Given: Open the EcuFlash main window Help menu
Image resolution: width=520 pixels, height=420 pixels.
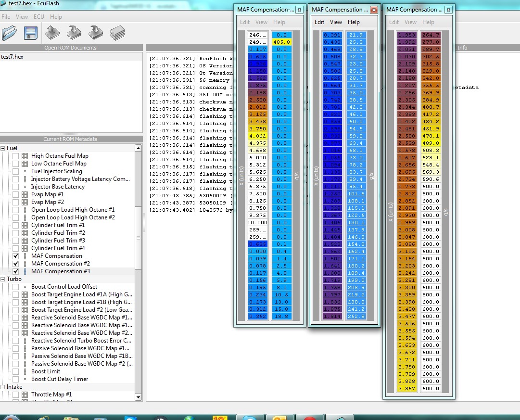Looking at the screenshot, I should coord(56,16).
